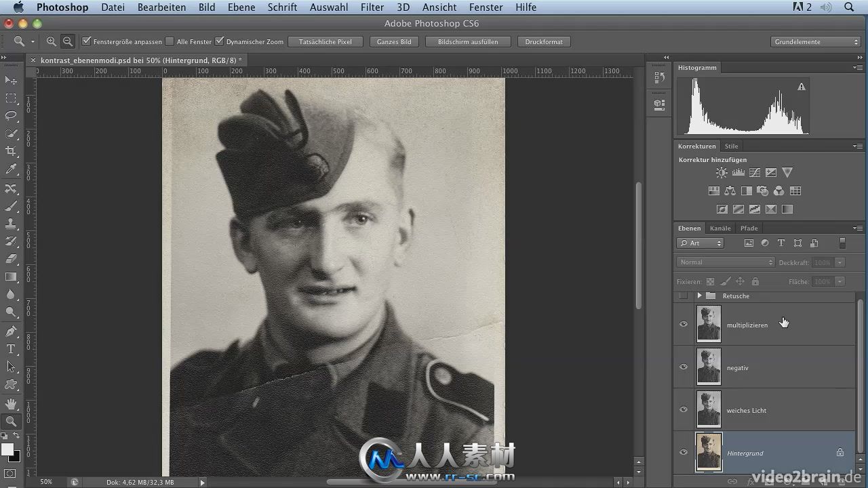Add a Black & White adjustment layer
The height and width of the screenshot is (488, 868).
pyautogui.click(x=746, y=191)
